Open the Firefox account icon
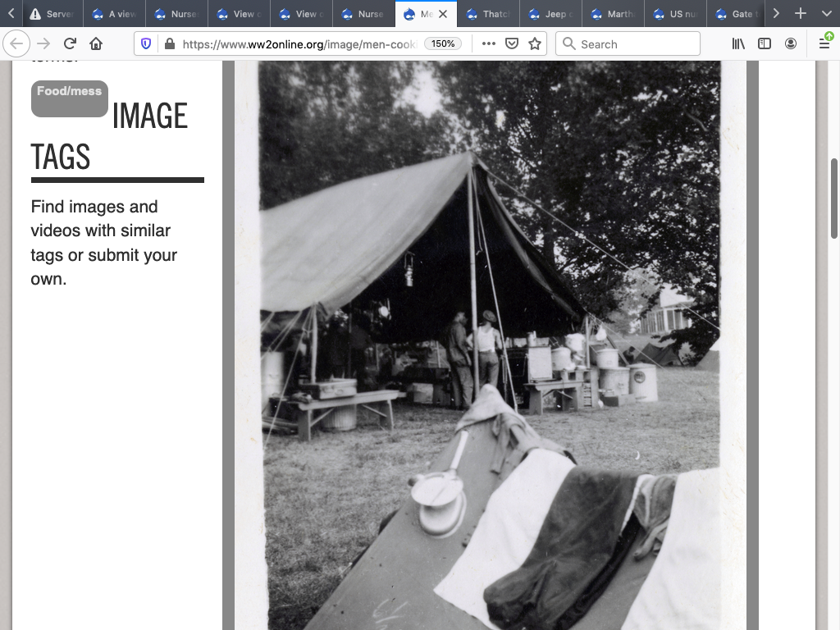 tap(791, 44)
